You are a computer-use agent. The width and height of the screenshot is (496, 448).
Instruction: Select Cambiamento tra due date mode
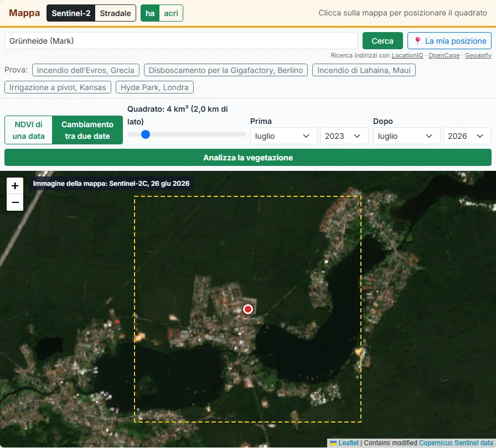point(87,130)
